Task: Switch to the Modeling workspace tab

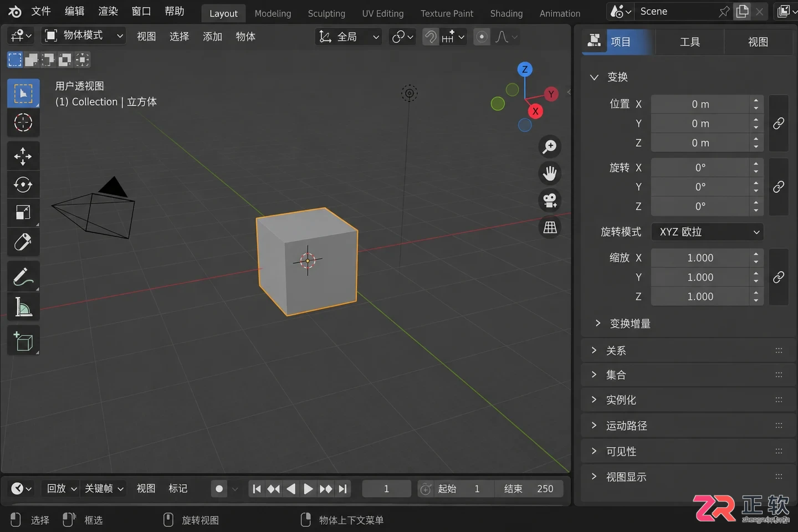Action: 273,13
